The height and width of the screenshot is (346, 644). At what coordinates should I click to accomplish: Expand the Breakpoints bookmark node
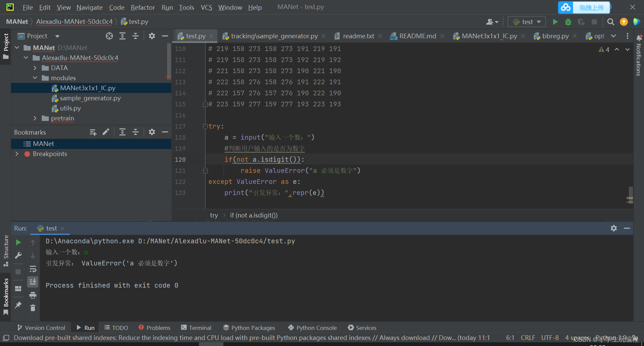click(x=17, y=154)
